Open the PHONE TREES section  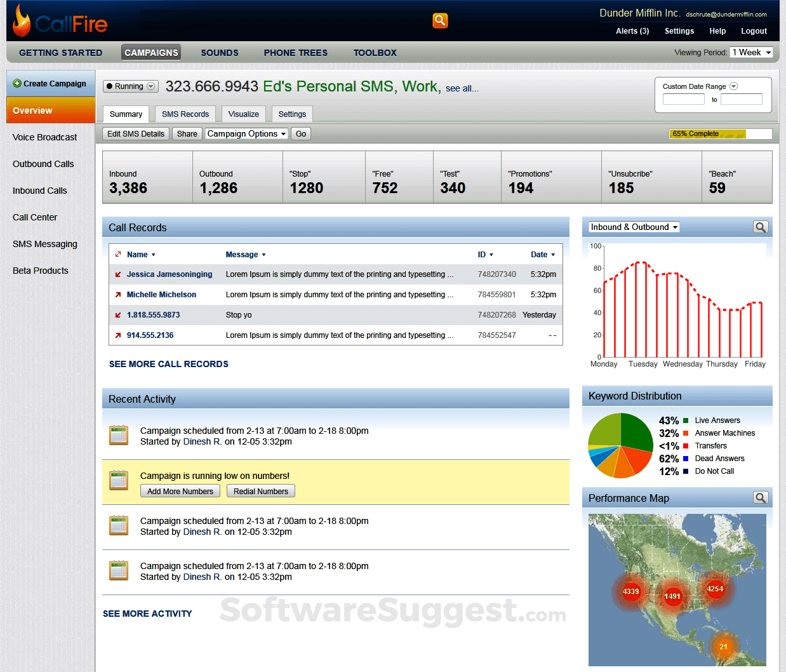coord(295,53)
